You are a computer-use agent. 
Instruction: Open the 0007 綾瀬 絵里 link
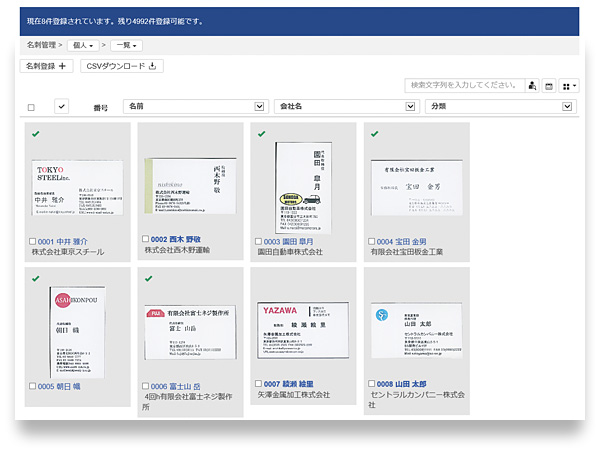point(289,384)
